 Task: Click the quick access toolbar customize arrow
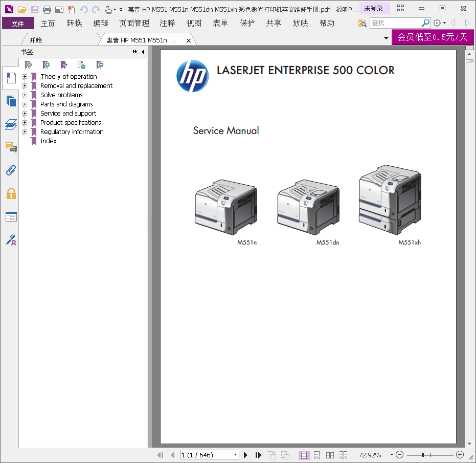coord(121,10)
